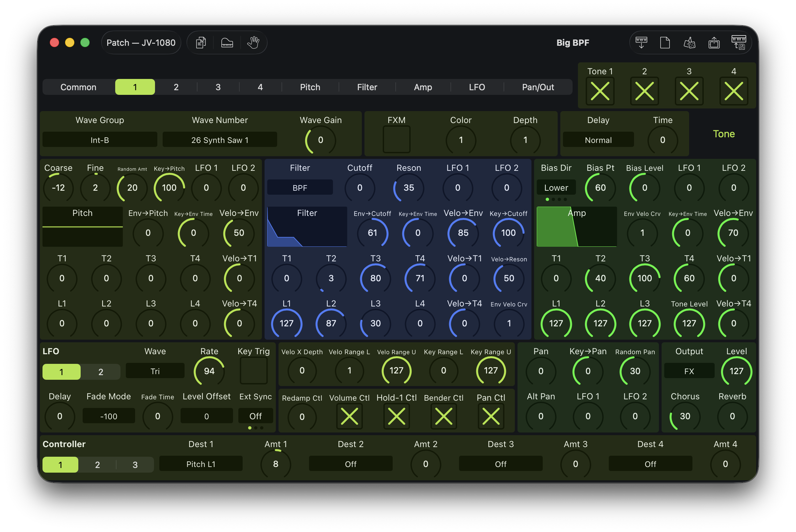Open the Output FX dropdown
The width and height of the screenshot is (796, 532).
tap(689, 371)
